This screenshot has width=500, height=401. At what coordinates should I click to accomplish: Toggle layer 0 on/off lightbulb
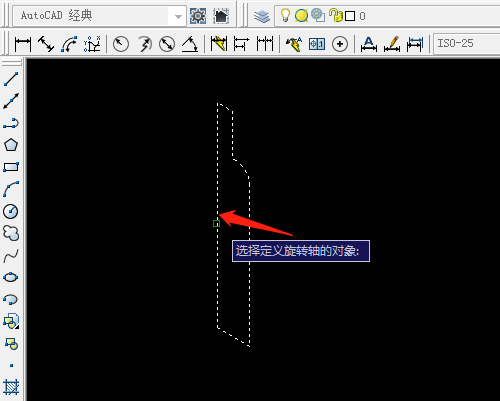pos(285,15)
